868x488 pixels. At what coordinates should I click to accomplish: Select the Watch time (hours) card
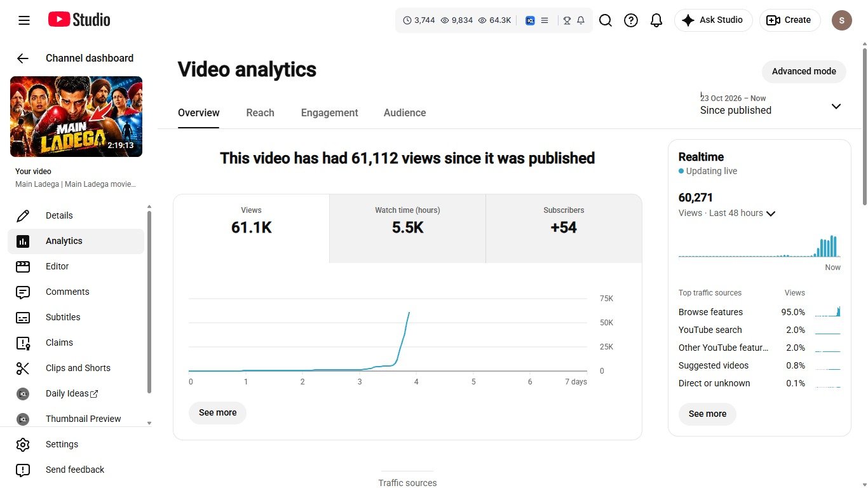tap(407, 228)
